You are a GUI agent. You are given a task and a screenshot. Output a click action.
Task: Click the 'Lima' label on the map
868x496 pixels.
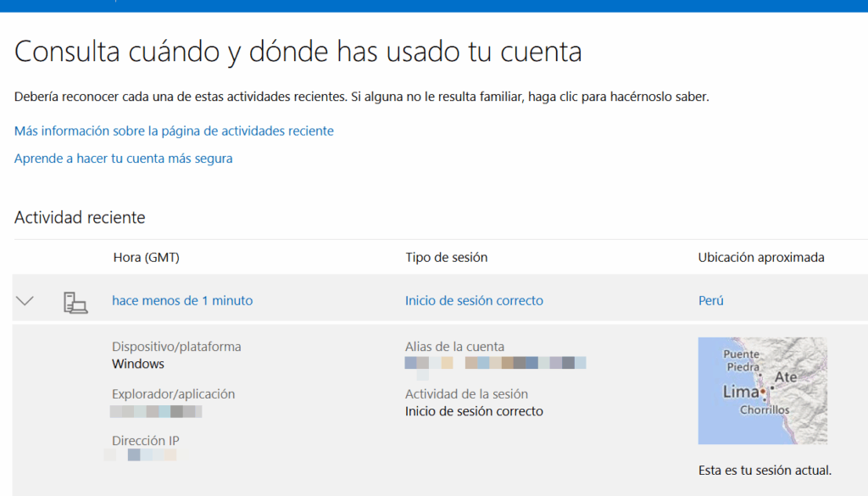coord(740,392)
